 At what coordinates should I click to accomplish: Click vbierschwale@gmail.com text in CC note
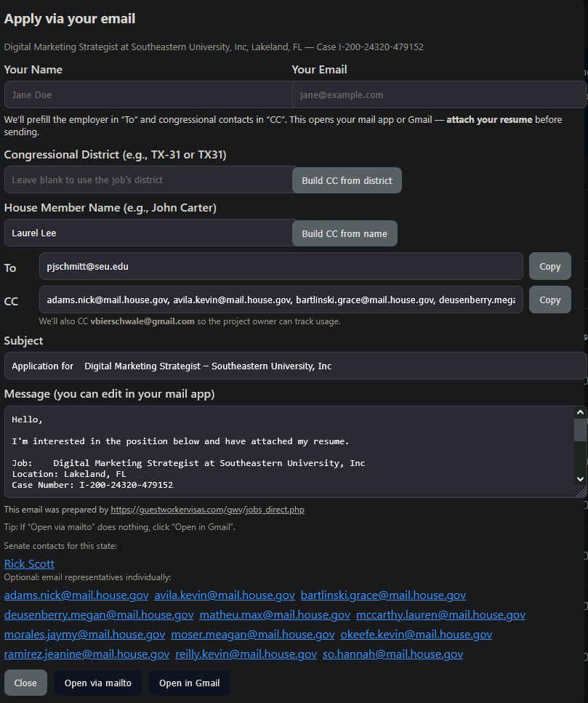142,321
